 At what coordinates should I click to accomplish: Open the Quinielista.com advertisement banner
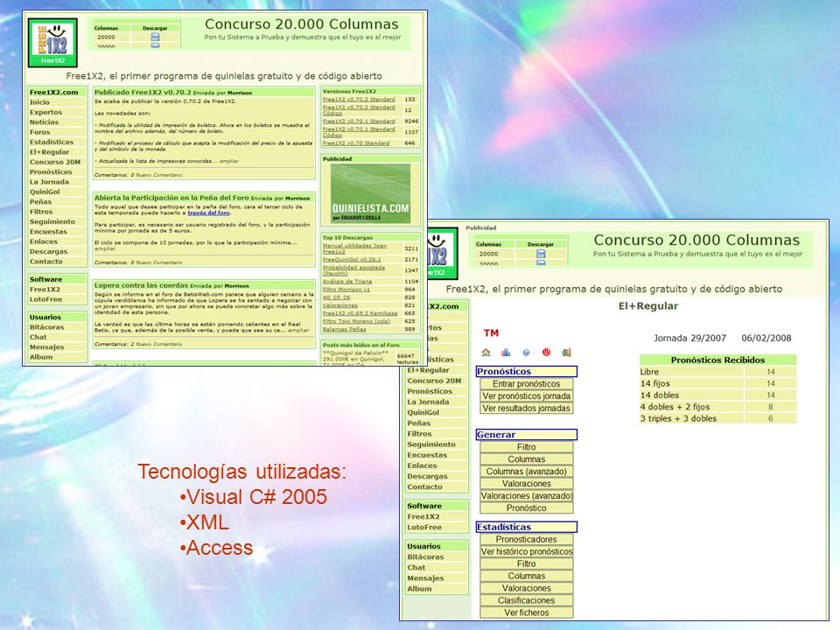point(370,193)
